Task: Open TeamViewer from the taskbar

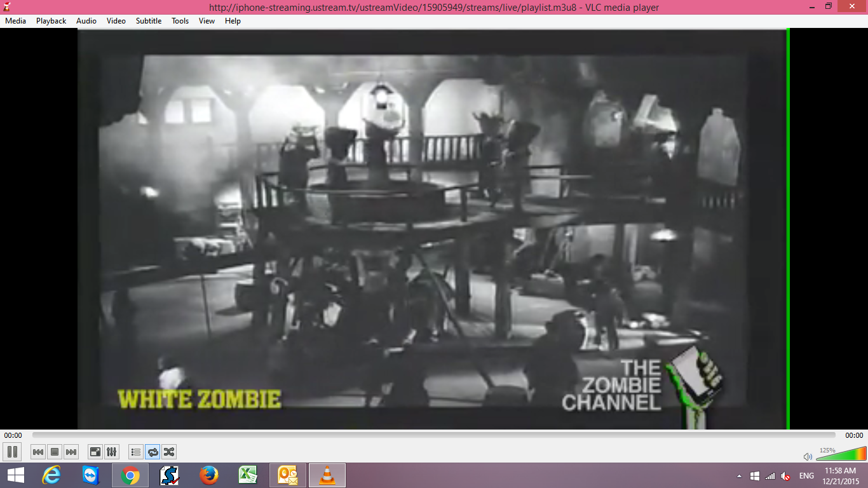Action: pos(91,475)
